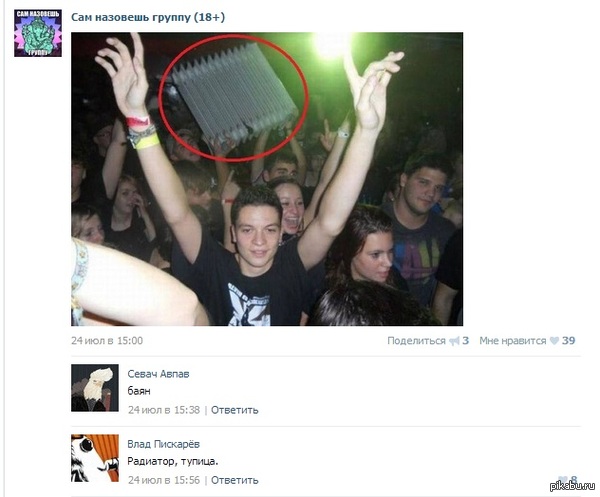Open profile of Влад Пискарёв

163,444
